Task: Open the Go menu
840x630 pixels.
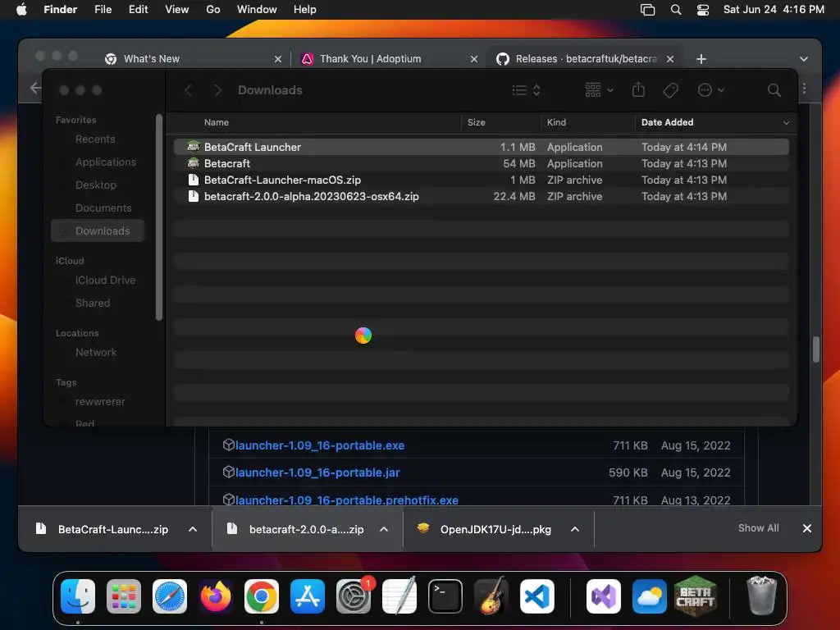Action: (x=213, y=10)
